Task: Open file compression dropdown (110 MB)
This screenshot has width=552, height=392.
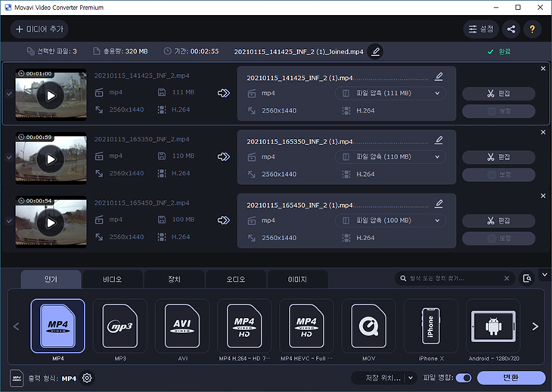Action: (390, 157)
